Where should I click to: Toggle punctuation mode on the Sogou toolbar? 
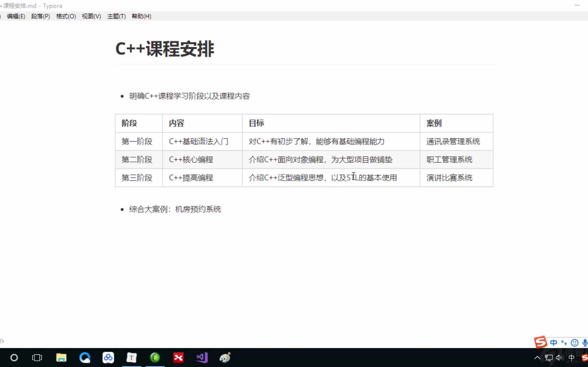click(x=563, y=343)
